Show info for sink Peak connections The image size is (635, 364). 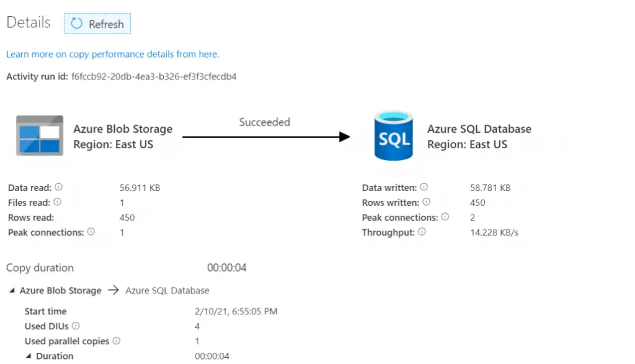[x=445, y=216]
